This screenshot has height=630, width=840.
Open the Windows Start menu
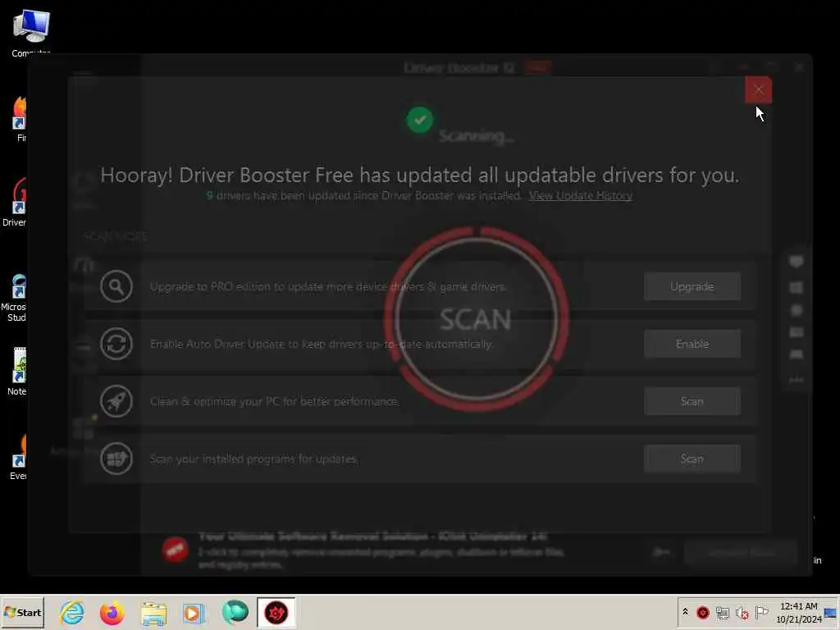click(x=22, y=612)
